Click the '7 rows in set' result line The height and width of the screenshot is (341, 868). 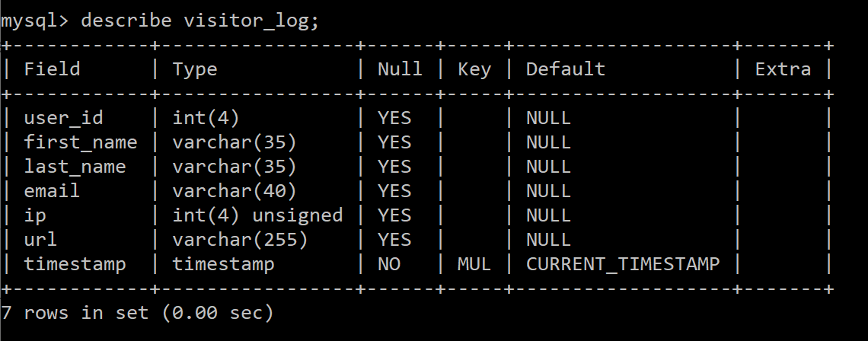[137, 312]
